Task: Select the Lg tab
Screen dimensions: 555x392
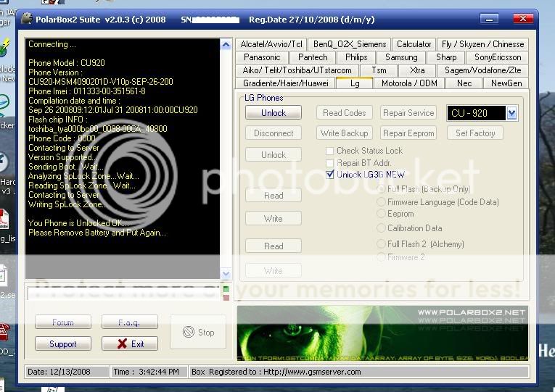Action: 355,83
